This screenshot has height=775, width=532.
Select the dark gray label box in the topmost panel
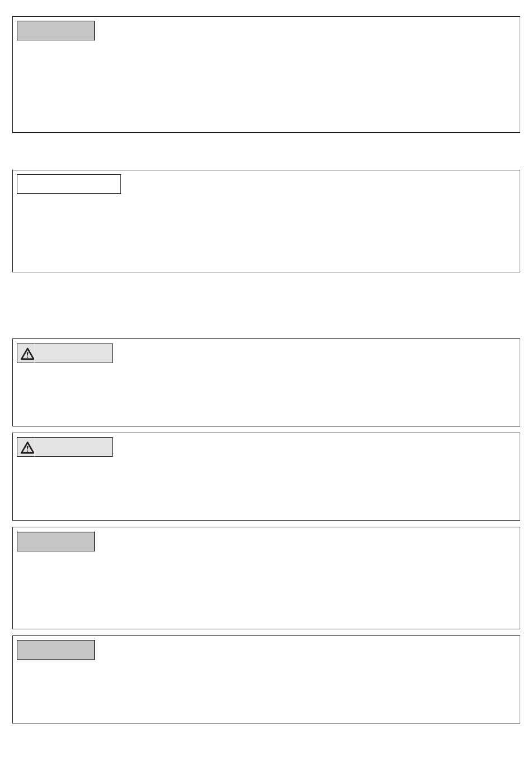55,30
